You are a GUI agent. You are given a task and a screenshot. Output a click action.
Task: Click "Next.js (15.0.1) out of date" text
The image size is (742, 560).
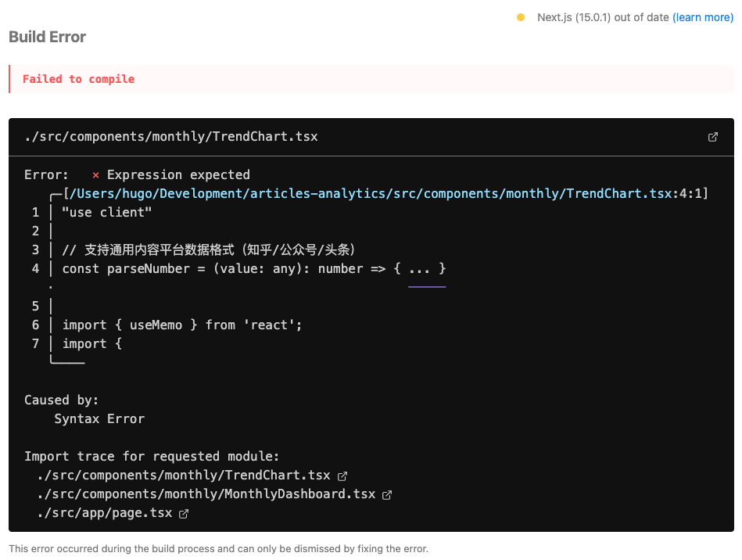click(603, 17)
